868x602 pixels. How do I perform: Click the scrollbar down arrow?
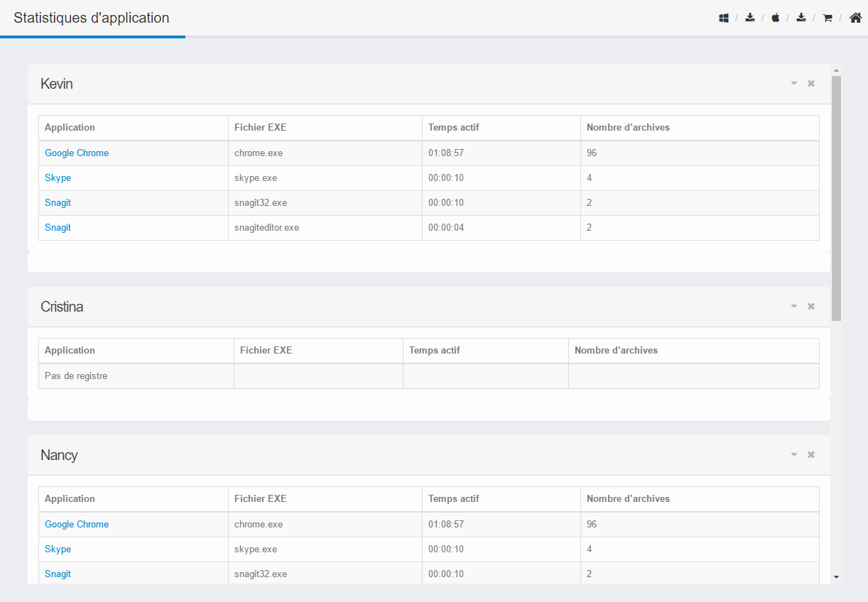click(x=836, y=577)
